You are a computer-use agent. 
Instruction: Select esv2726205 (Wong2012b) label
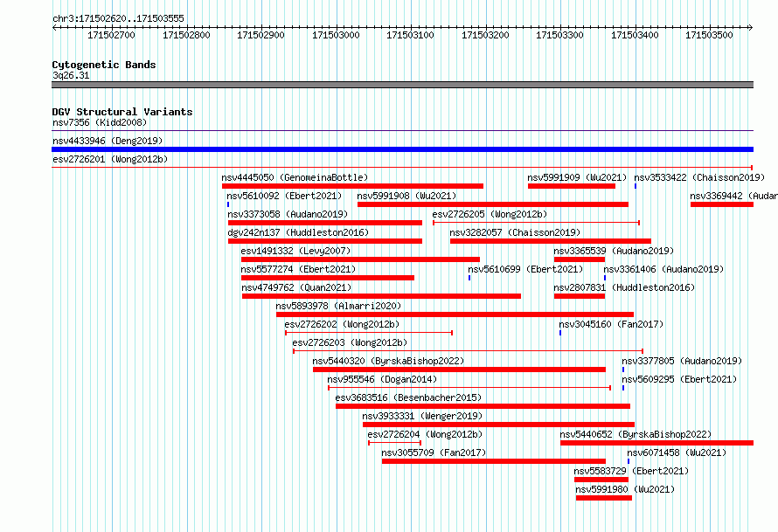(490, 214)
